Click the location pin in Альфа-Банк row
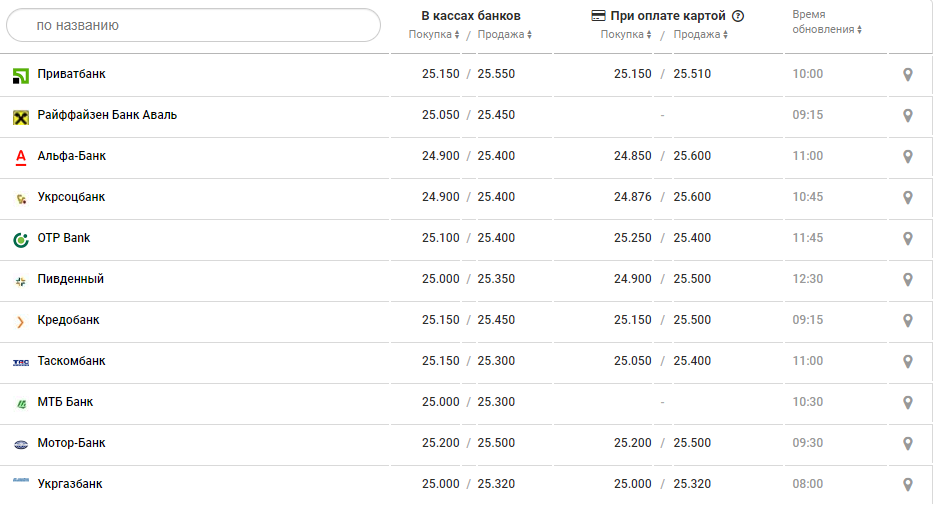 click(907, 156)
